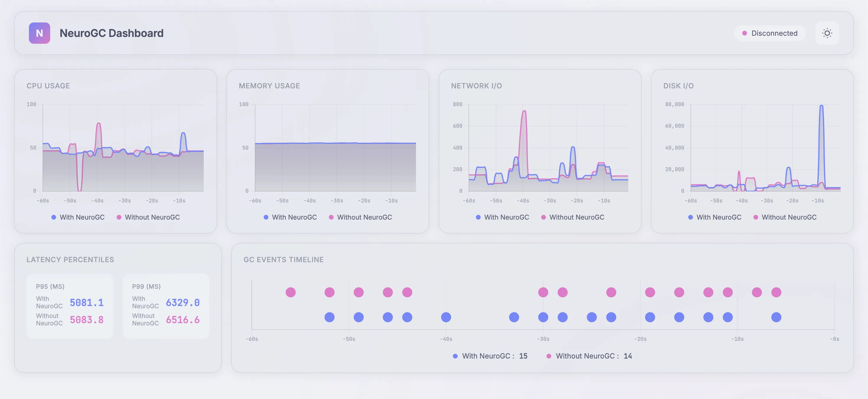Click the last blue GC event dot on timeline

[776, 317]
